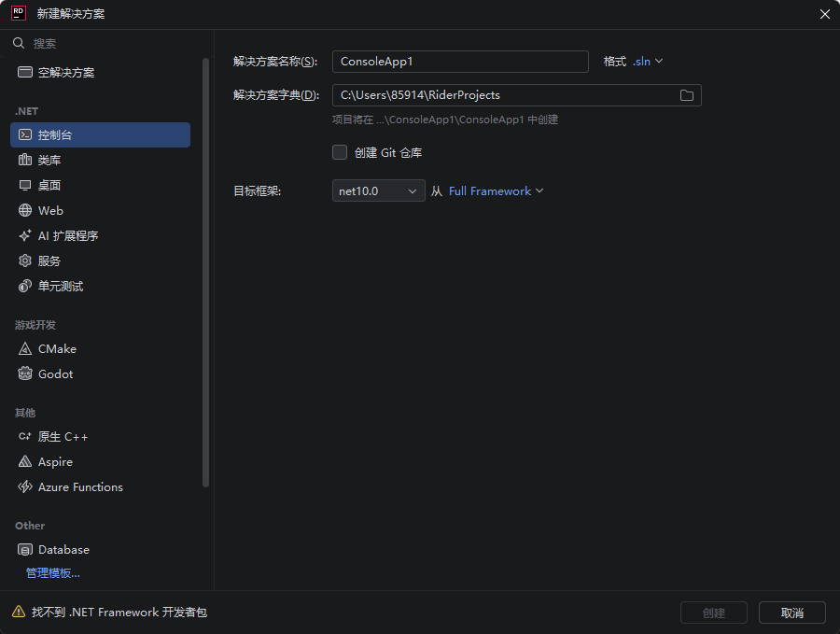Screen dimensions: 840x634
Task: Click the service gear icon
Action: tap(24, 261)
